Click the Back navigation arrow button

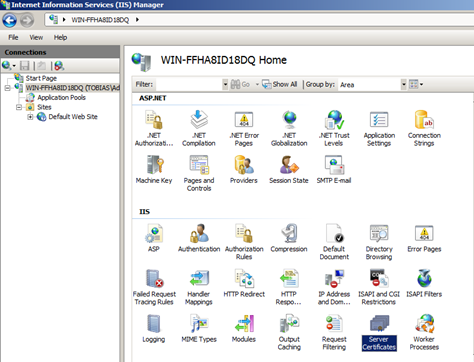[x=9, y=20]
